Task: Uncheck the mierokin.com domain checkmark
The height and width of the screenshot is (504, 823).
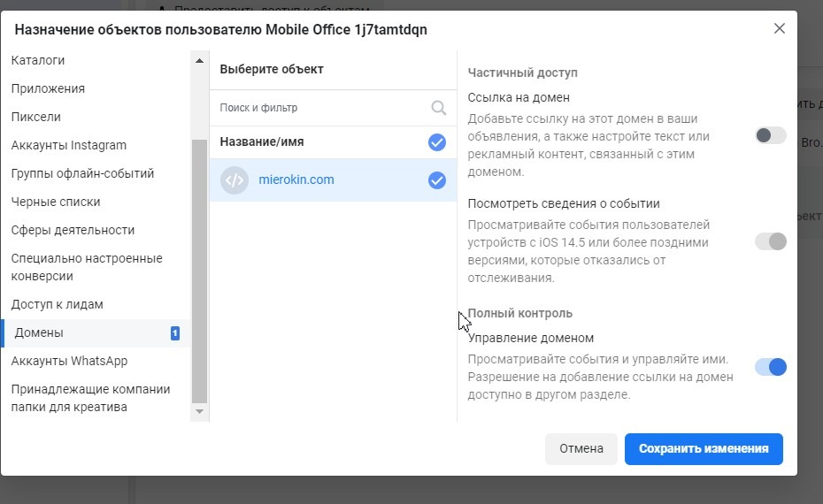Action: coord(436,180)
